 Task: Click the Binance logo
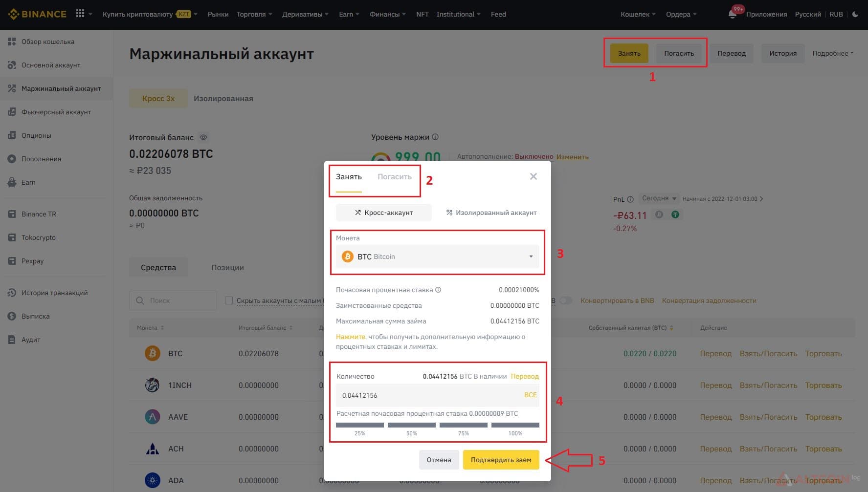37,14
